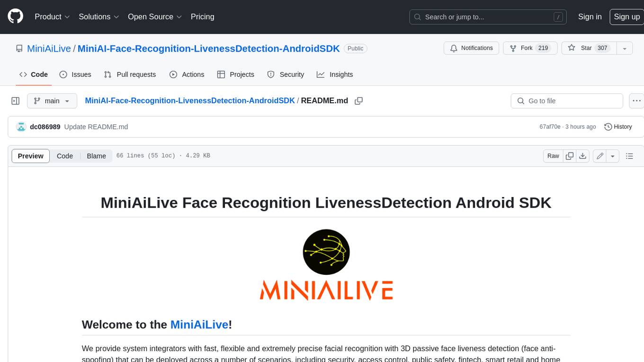Screen dimensions: 644x362
Task: Download the raw file
Action: point(583,156)
